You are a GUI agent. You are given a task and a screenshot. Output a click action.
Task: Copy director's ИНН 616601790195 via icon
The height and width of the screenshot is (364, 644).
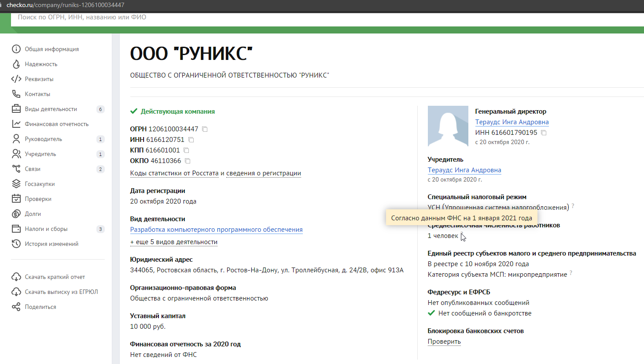coord(544,133)
